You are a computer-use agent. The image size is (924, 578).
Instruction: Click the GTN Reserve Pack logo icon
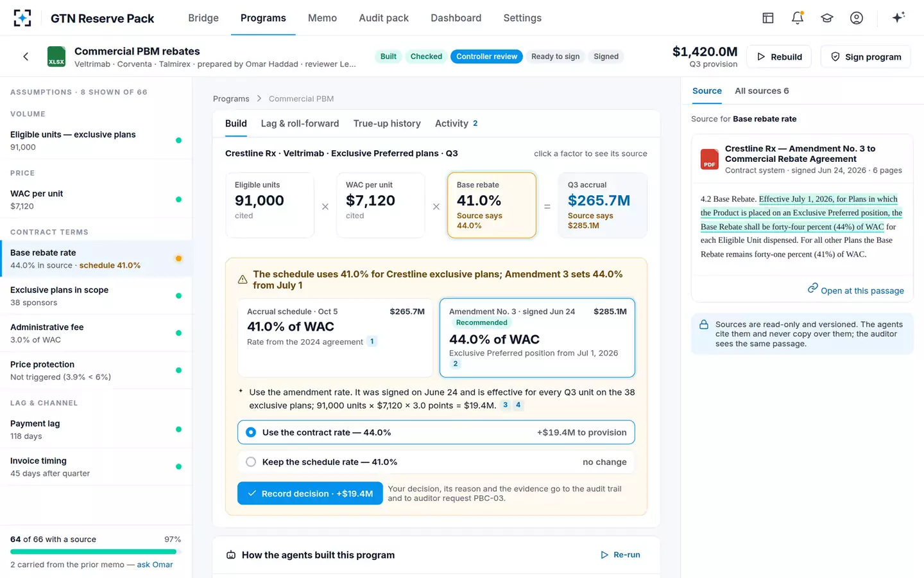pos(22,18)
